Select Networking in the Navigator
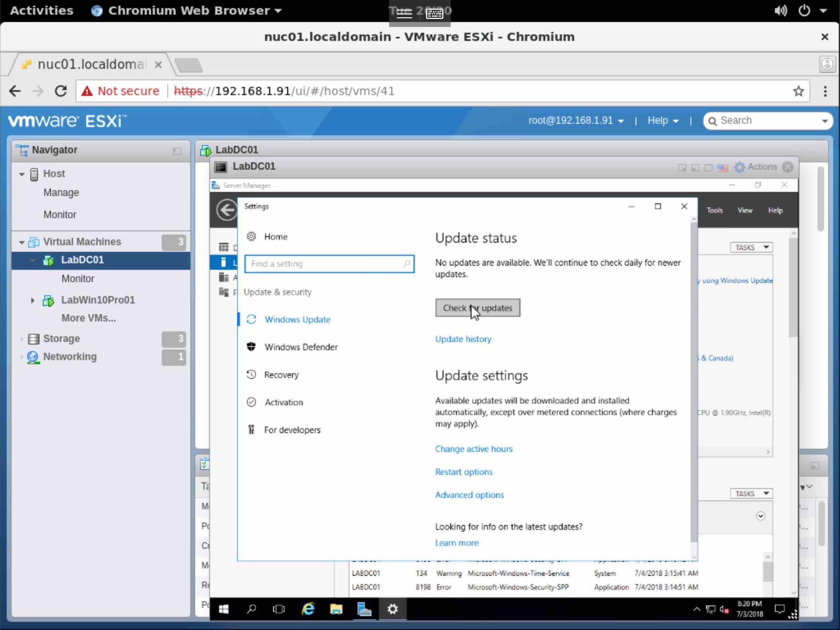 tap(70, 356)
